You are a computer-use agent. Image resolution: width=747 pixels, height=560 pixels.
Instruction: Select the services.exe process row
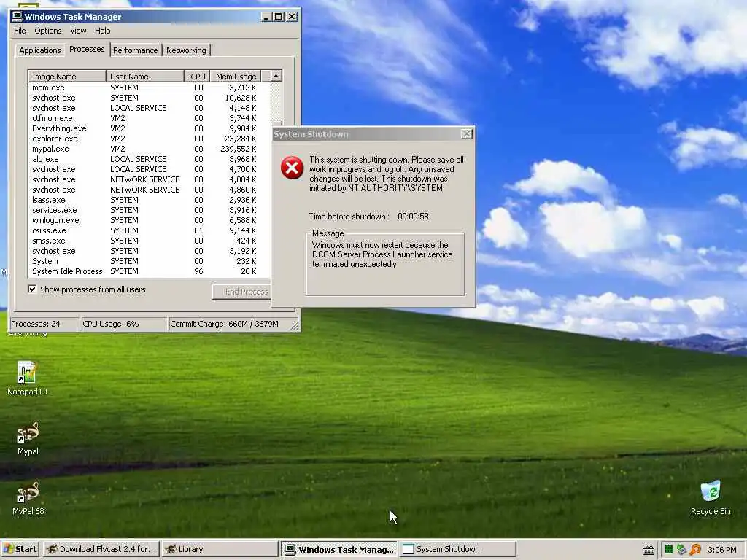point(149,210)
